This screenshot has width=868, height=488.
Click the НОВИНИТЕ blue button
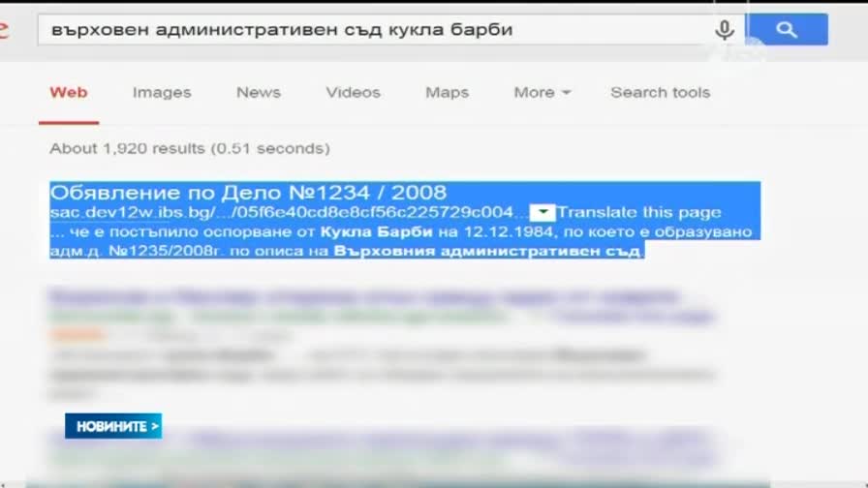113,426
